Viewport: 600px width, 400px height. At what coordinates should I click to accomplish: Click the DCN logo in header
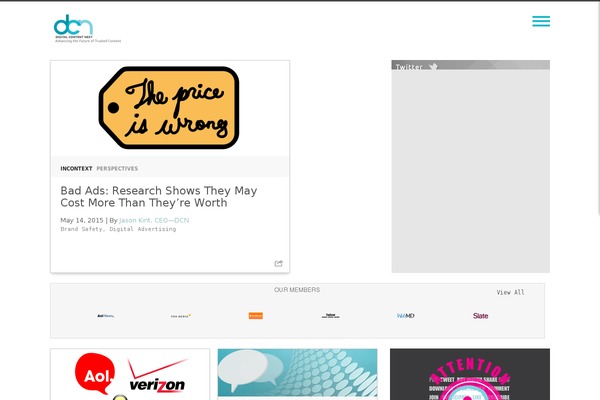tap(87, 29)
